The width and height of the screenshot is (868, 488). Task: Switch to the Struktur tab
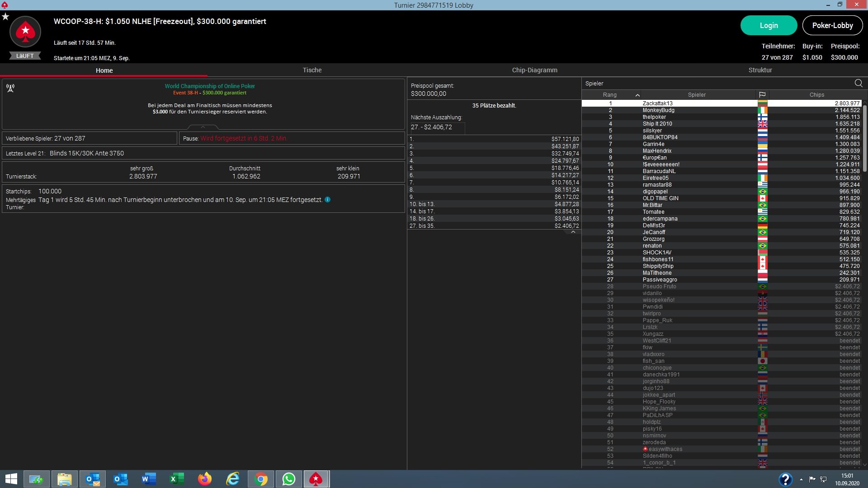point(760,70)
